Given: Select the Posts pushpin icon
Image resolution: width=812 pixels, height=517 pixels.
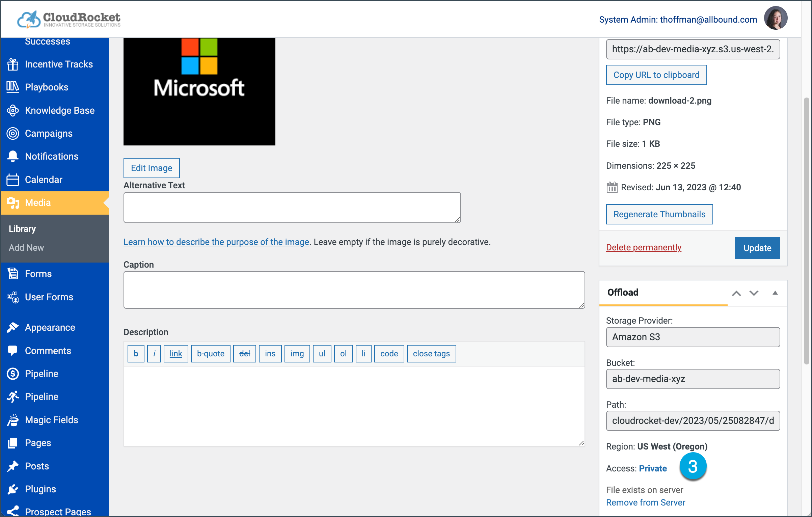Looking at the screenshot, I should (13, 466).
